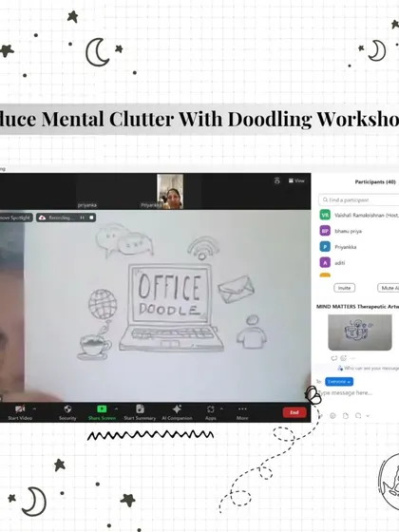Click the Start Video camera icon
This screenshot has height=532, width=399.
(20, 408)
